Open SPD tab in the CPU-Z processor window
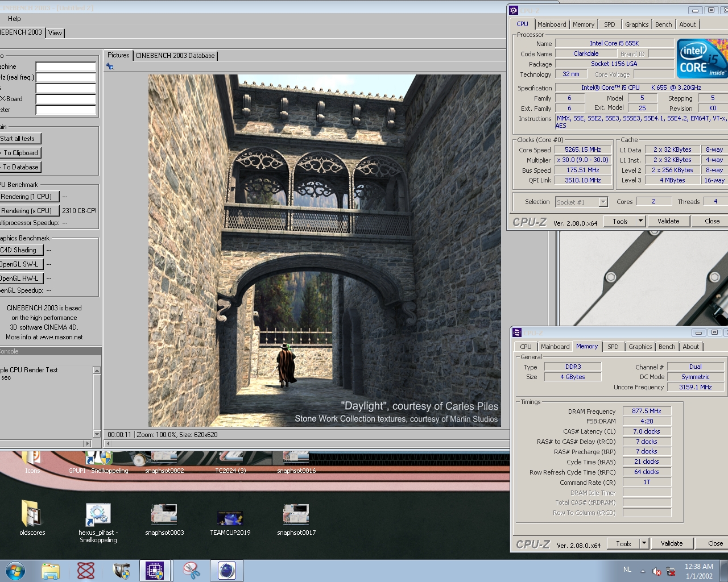Image resolution: width=728 pixels, height=582 pixels. [x=610, y=24]
